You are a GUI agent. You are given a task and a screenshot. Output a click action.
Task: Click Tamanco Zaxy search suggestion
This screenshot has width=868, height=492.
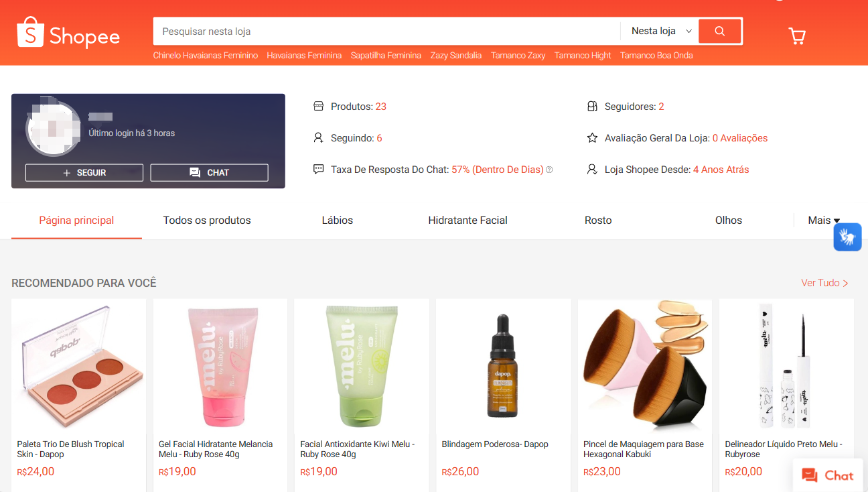click(x=518, y=56)
